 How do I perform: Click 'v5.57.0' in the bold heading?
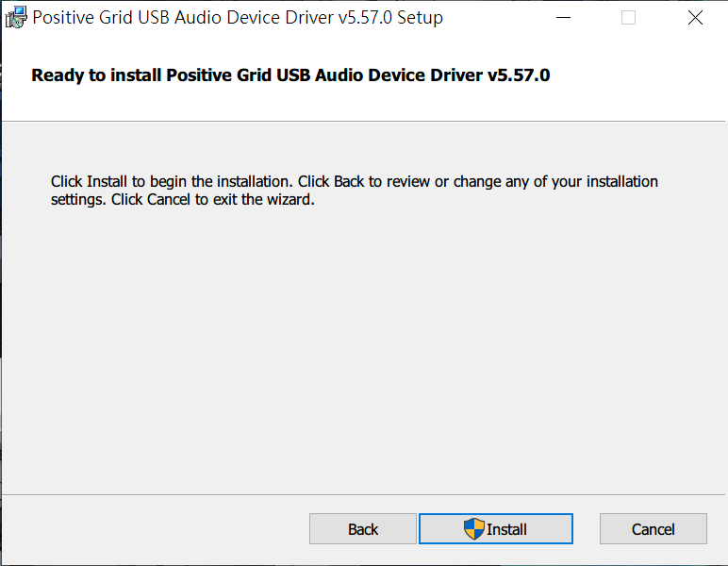pyautogui.click(x=519, y=75)
